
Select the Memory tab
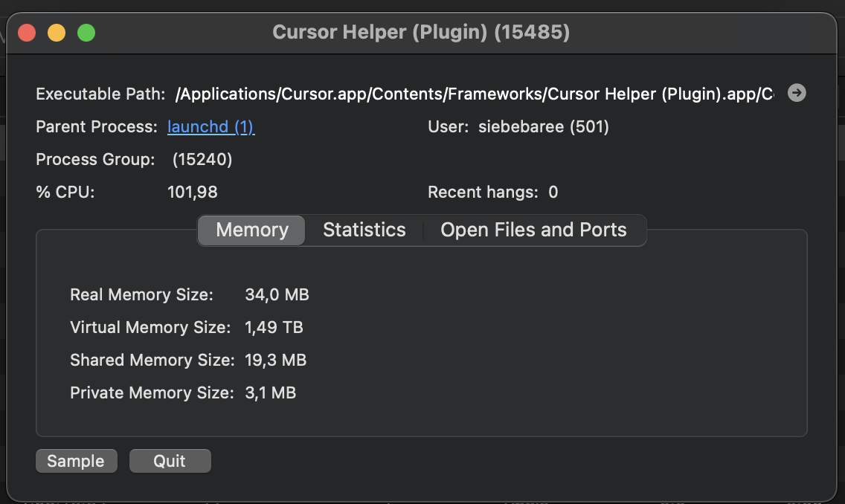point(251,230)
